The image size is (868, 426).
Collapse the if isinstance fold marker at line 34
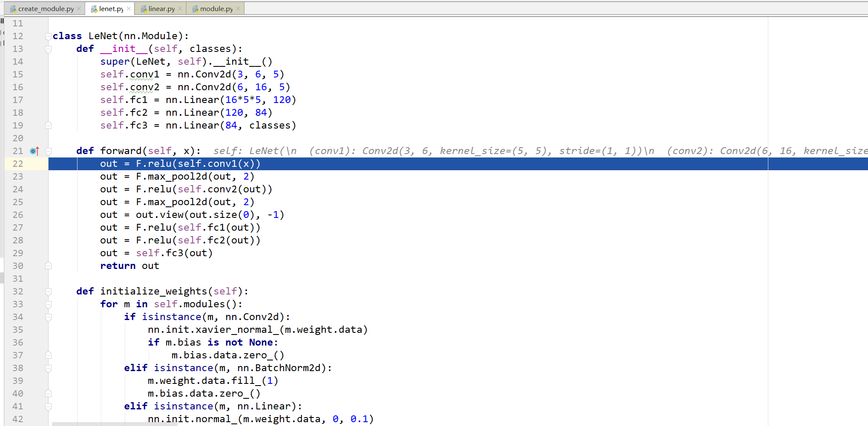coord(49,317)
